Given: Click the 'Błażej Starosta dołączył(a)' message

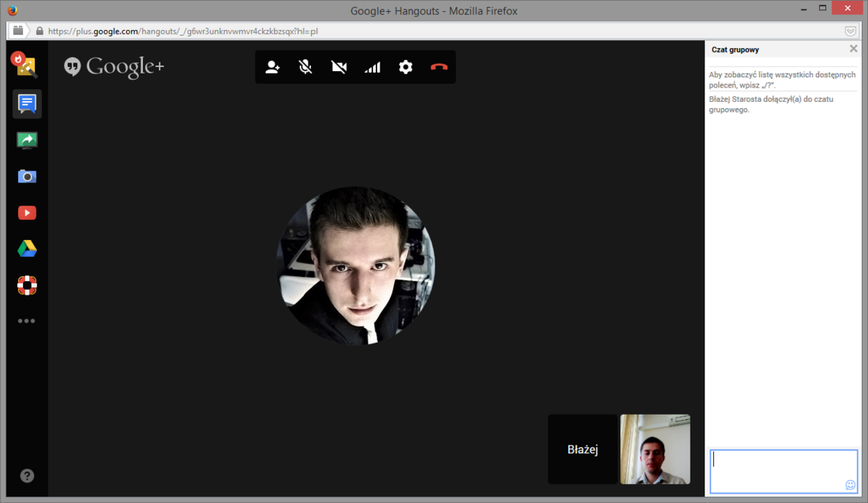Looking at the screenshot, I should [x=771, y=104].
